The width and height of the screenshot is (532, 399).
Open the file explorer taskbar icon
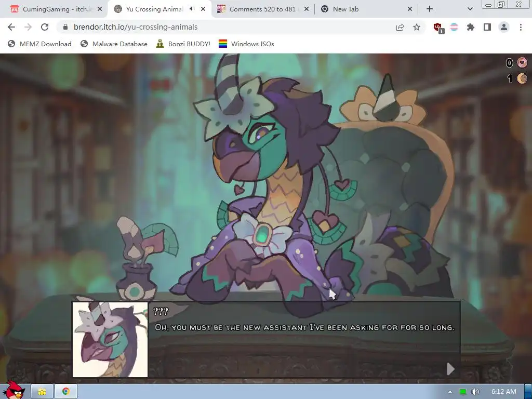click(42, 392)
